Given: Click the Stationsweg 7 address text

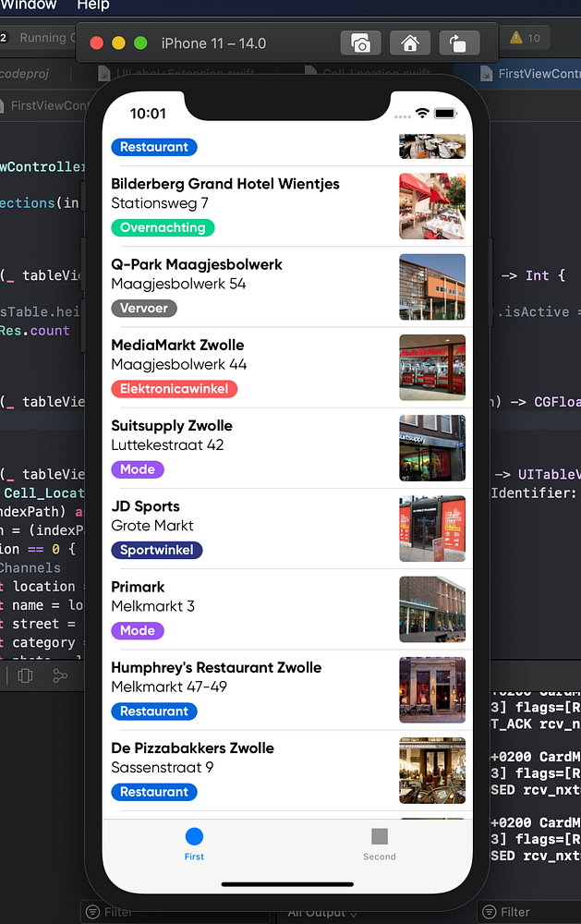Looking at the screenshot, I should click(x=160, y=203).
